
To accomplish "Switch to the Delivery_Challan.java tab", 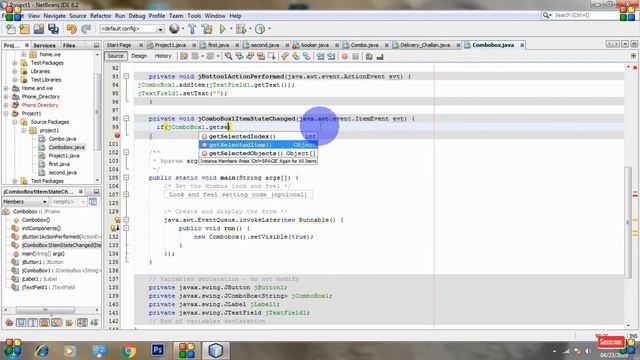I will point(424,45).
